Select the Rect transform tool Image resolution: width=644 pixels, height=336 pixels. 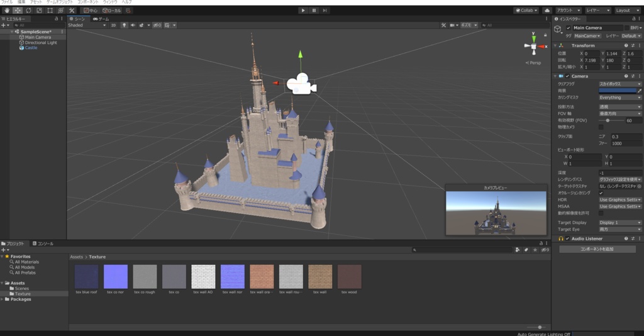coord(50,11)
